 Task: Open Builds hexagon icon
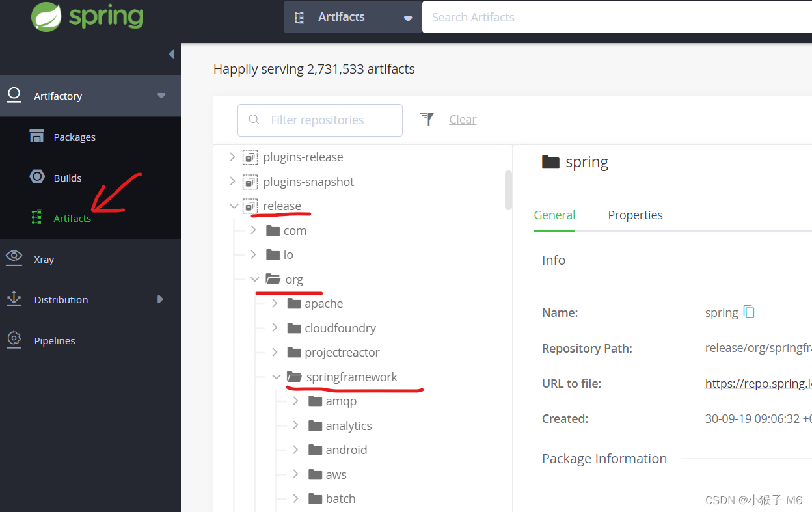[x=37, y=177]
